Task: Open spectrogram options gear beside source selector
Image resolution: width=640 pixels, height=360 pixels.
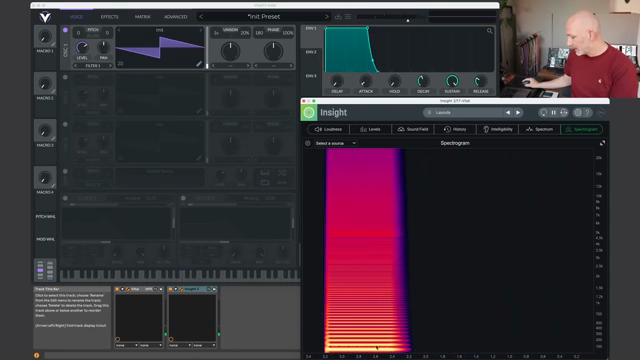Action: click(x=308, y=143)
